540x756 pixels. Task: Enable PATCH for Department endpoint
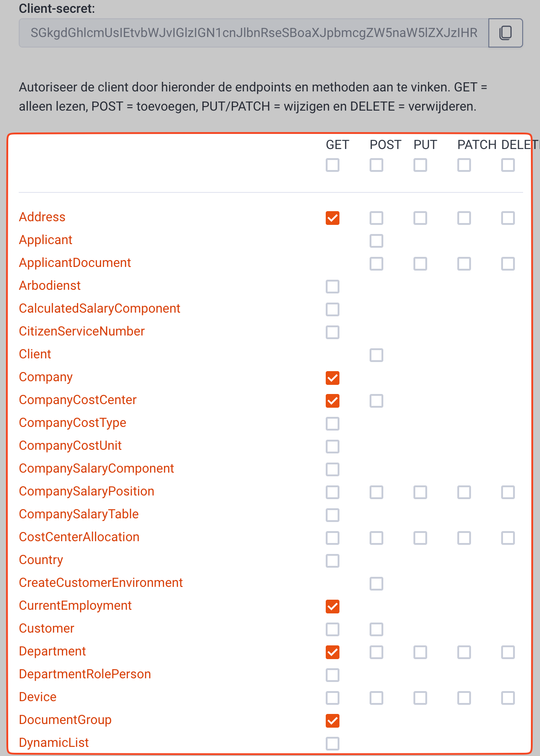464,652
